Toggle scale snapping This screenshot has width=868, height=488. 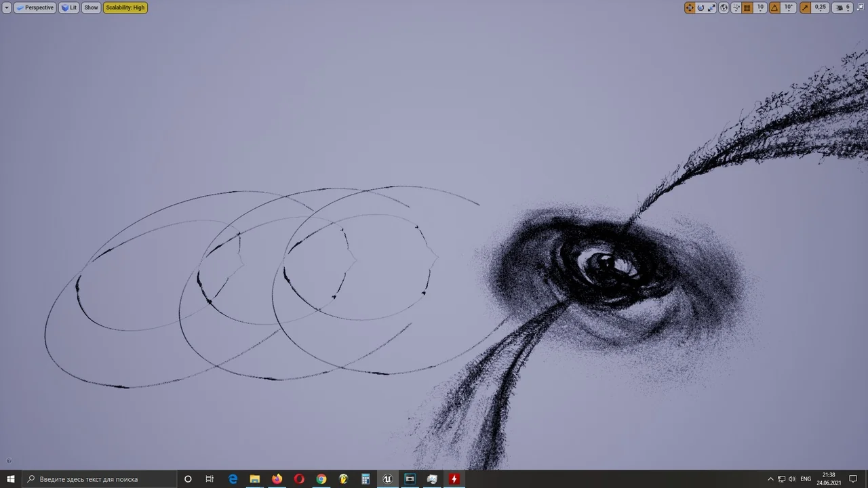click(x=805, y=7)
